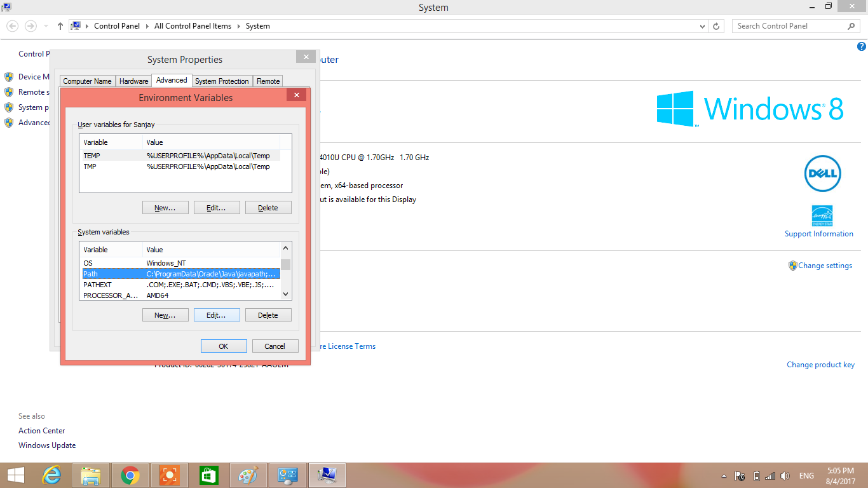Open Help with the blue question mark
The width and height of the screenshot is (868, 488).
(862, 46)
